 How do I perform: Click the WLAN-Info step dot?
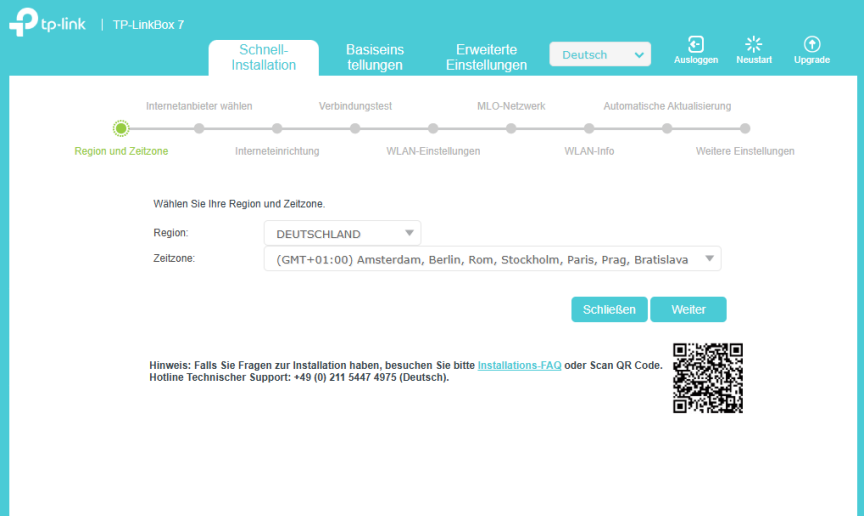tap(589, 128)
